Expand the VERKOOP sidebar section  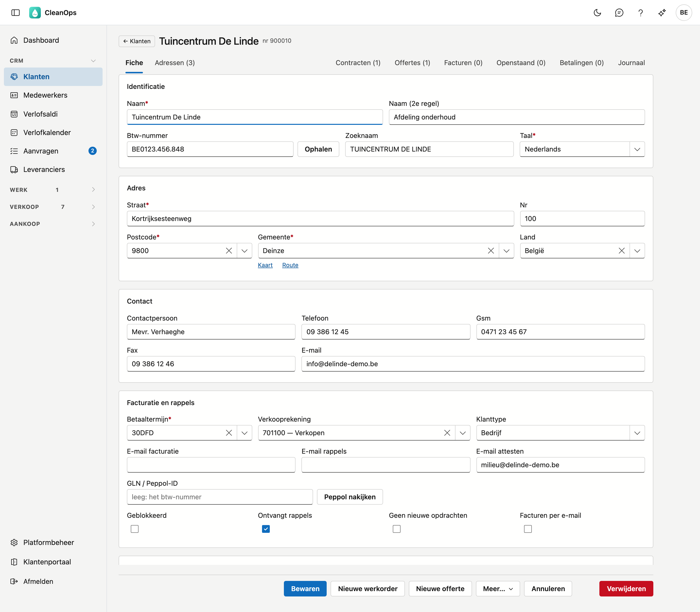click(53, 207)
